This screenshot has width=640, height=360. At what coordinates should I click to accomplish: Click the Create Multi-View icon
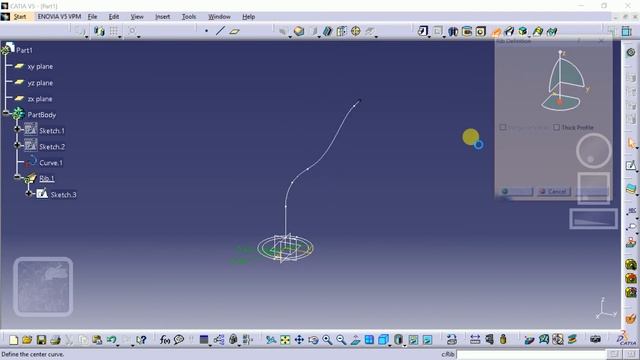369,340
